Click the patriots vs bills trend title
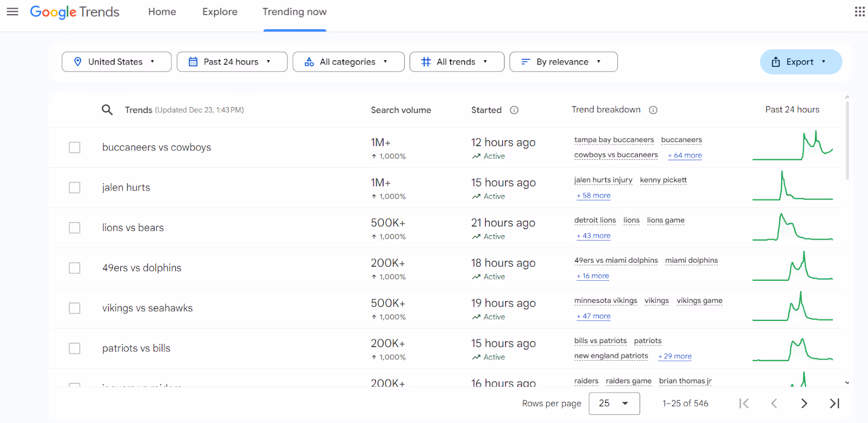This screenshot has width=868, height=423. [x=136, y=349]
